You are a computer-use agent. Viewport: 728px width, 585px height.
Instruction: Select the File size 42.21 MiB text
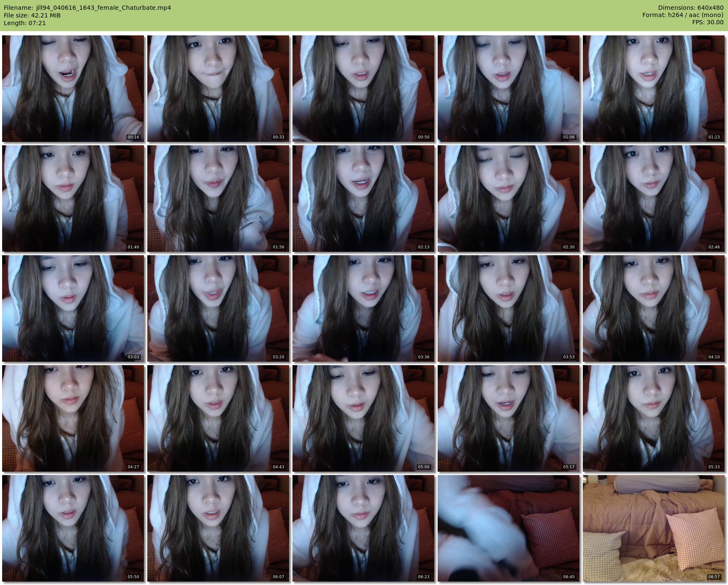click(32, 15)
